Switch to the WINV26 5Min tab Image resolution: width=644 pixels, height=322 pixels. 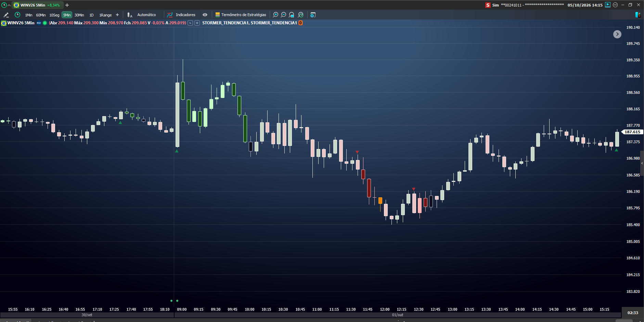pyautogui.click(x=37, y=5)
